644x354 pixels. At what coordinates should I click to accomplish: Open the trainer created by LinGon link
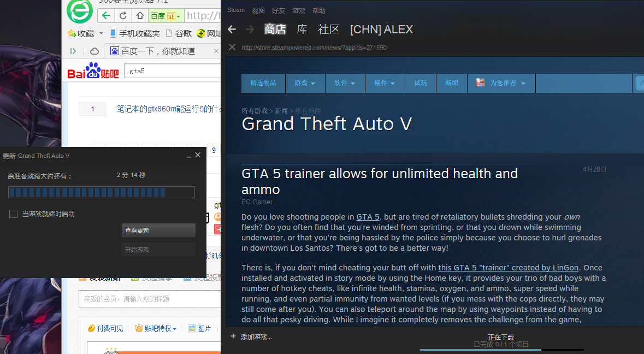[x=509, y=268]
